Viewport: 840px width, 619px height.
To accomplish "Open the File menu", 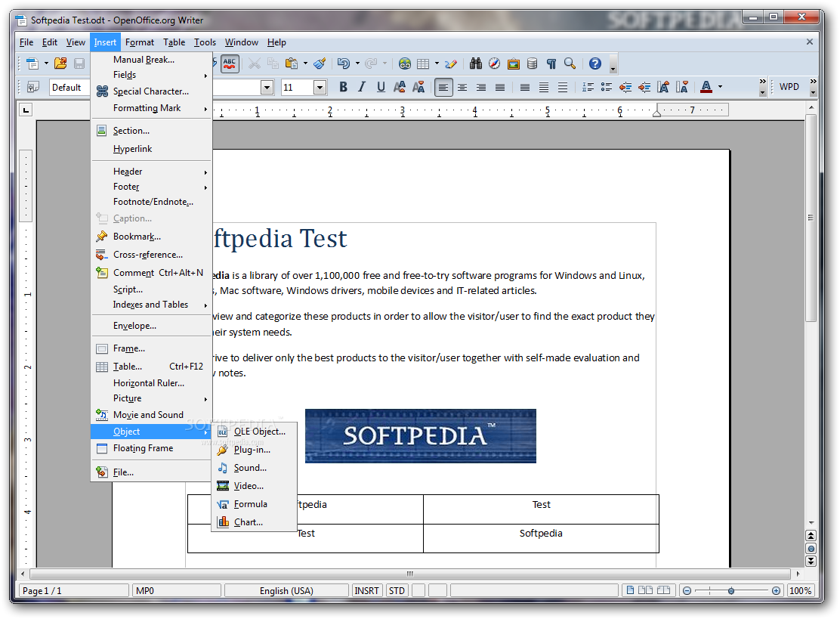I will (26, 42).
